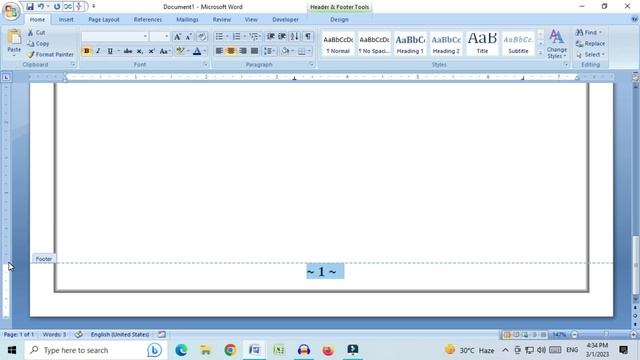Open Microsoft Edge from the taskbar
Screen dimensions: 640x360
[181, 350]
